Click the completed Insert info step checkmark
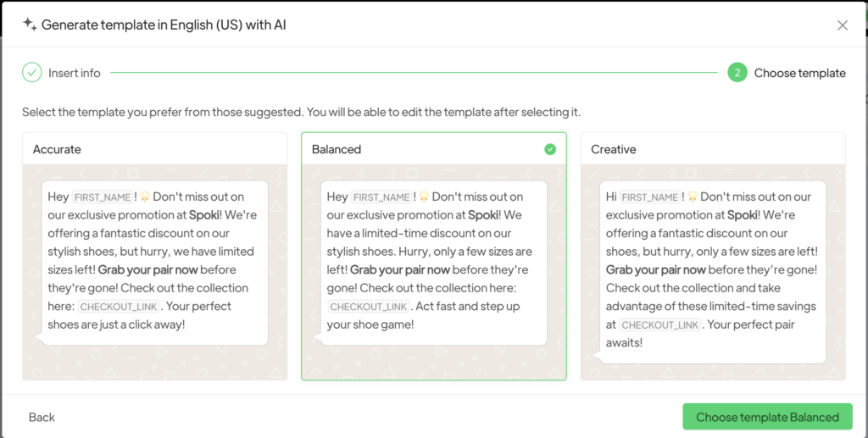Viewport: 868px width, 438px height. [31, 73]
